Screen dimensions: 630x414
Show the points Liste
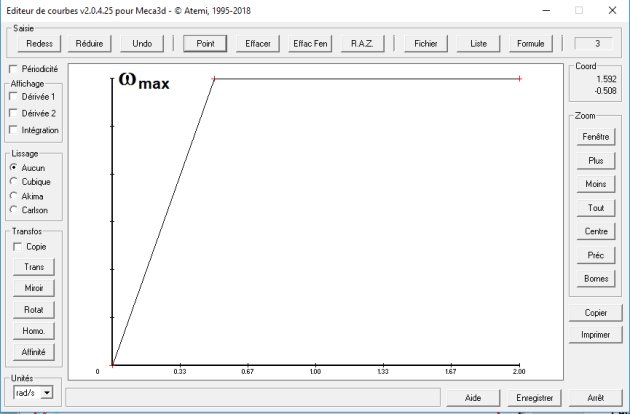[x=479, y=43]
